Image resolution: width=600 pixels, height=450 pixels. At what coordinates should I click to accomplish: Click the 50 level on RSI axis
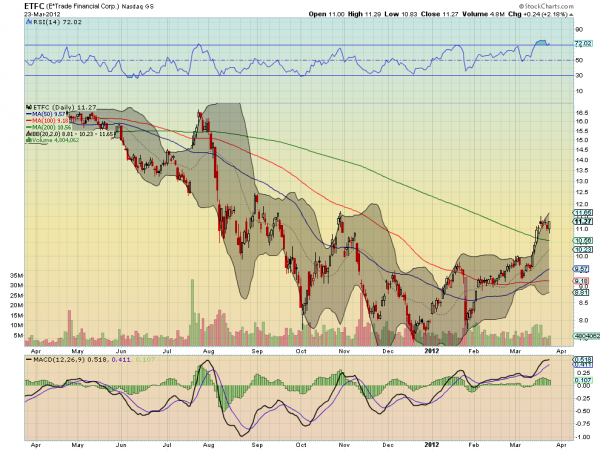(x=579, y=60)
